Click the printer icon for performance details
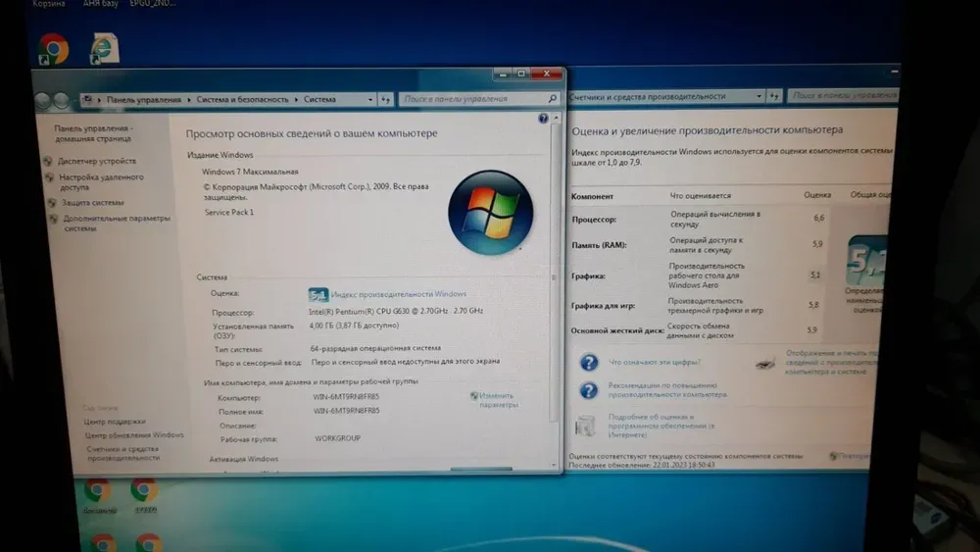This screenshot has width=980, height=552. coord(766,364)
